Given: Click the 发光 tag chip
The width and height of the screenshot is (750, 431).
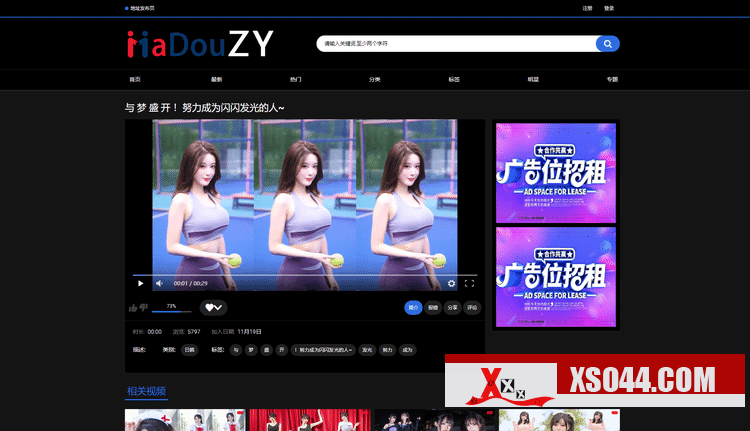Looking at the screenshot, I should pos(367,350).
